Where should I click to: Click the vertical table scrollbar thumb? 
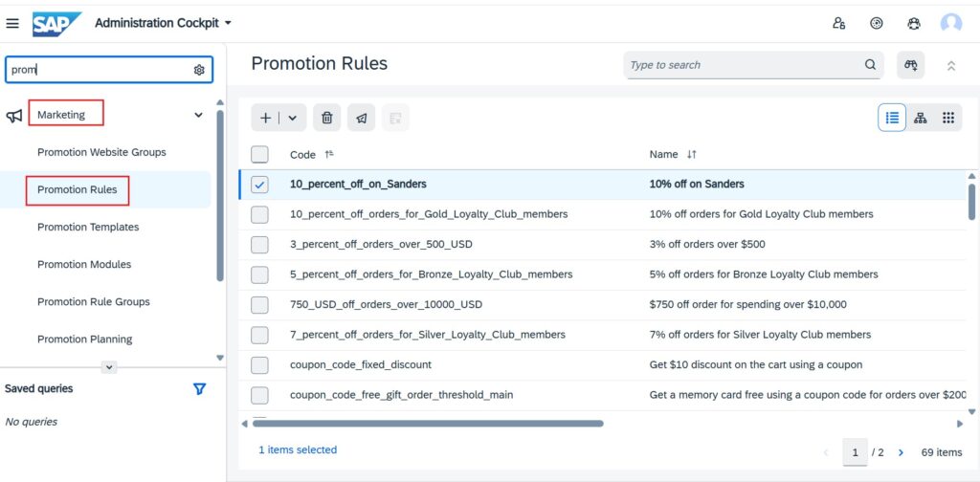[971, 202]
